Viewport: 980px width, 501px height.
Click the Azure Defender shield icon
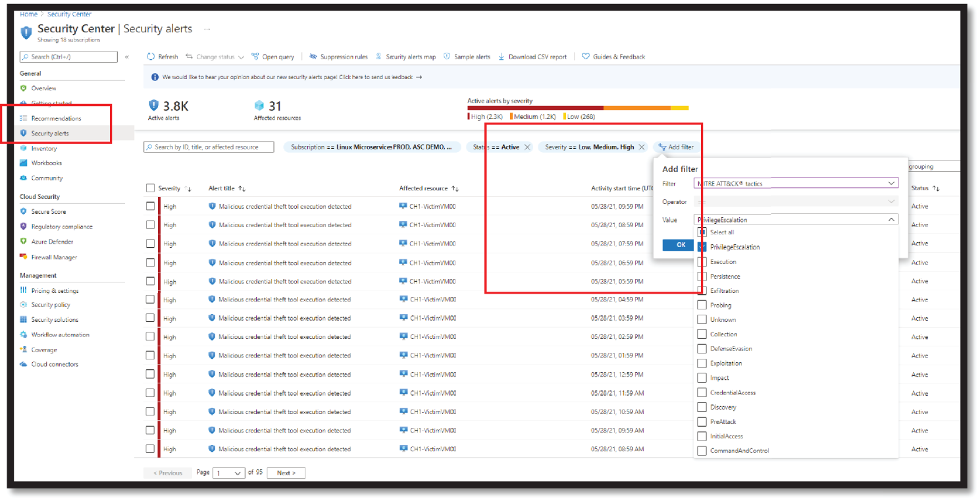(x=24, y=242)
